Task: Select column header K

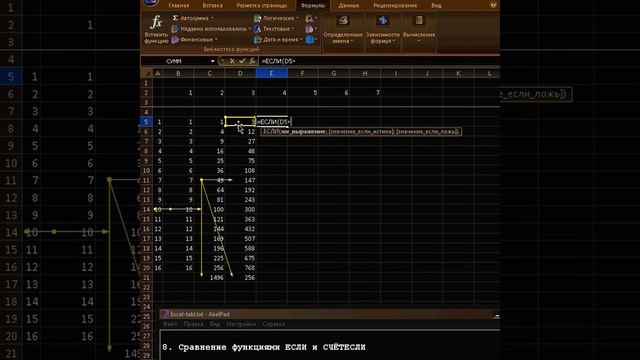Action: click(458, 73)
